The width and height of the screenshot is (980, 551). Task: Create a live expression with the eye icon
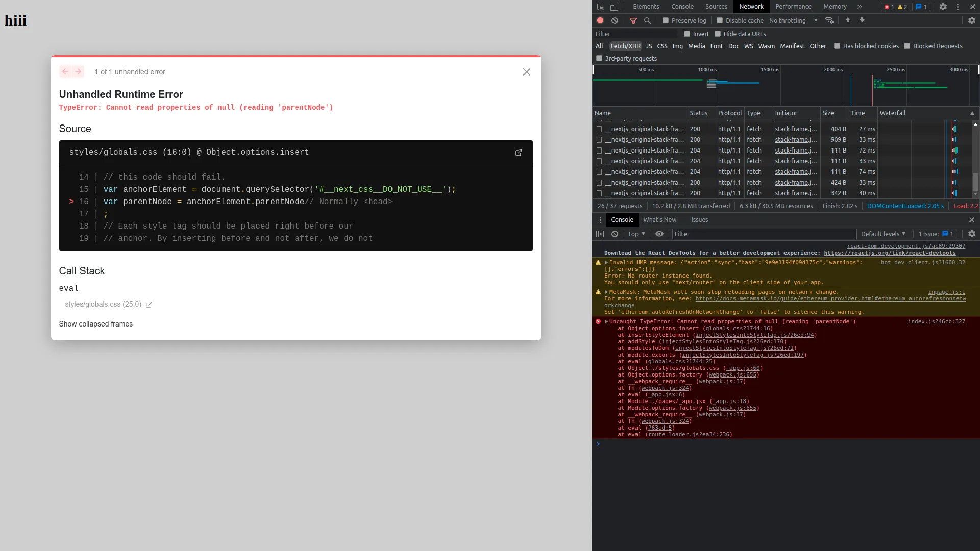tap(659, 234)
